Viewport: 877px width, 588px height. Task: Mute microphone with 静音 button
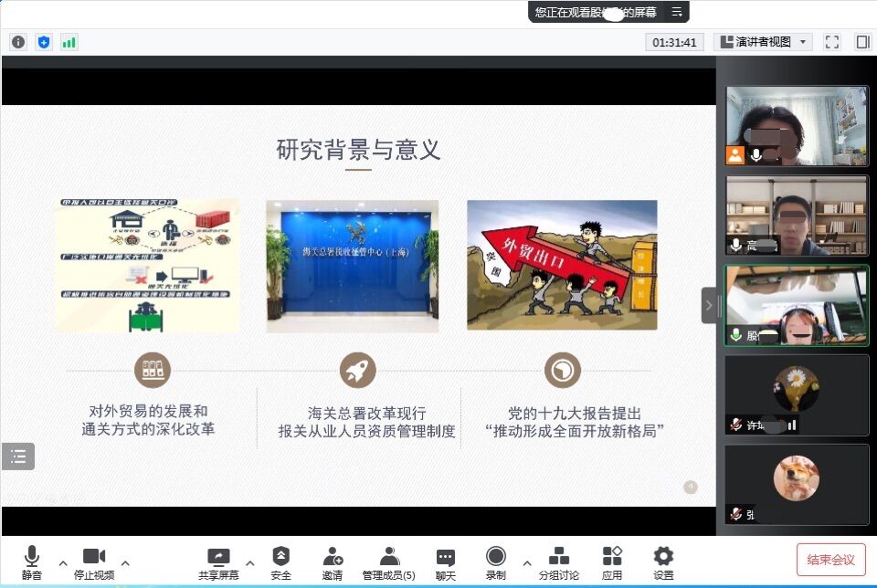32,562
